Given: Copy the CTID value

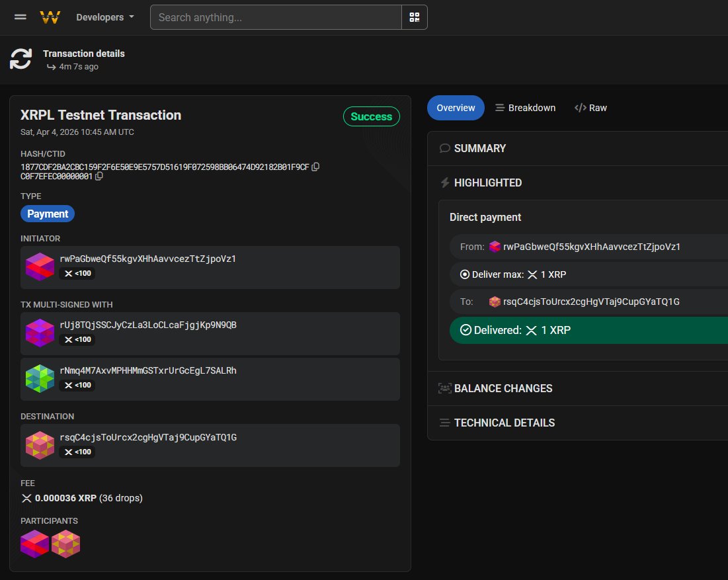Looking at the screenshot, I should 99,177.
